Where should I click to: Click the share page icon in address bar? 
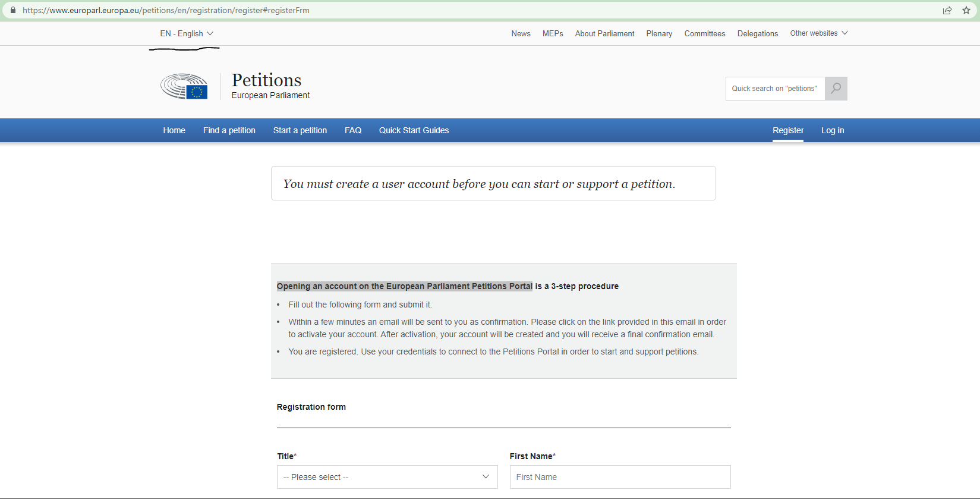pos(947,10)
